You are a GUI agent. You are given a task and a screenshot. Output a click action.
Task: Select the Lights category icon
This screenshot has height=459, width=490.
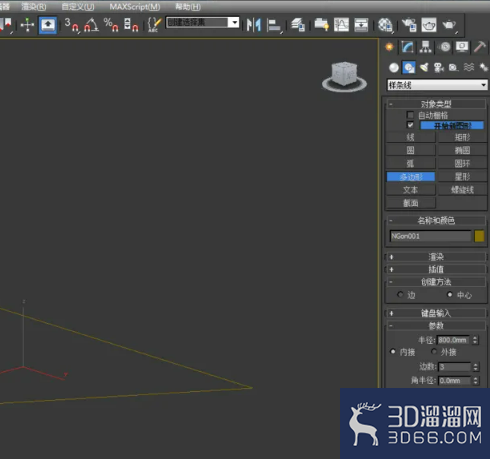point(424,68)
